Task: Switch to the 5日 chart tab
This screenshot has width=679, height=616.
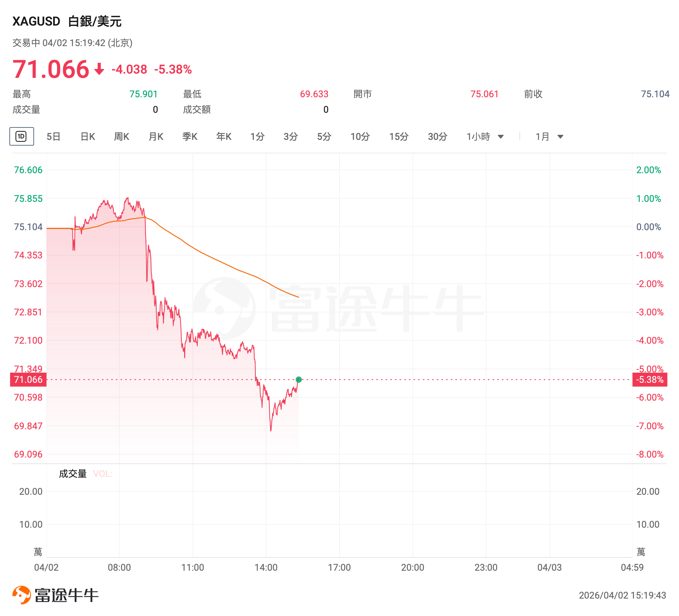Action: [53, 137]
